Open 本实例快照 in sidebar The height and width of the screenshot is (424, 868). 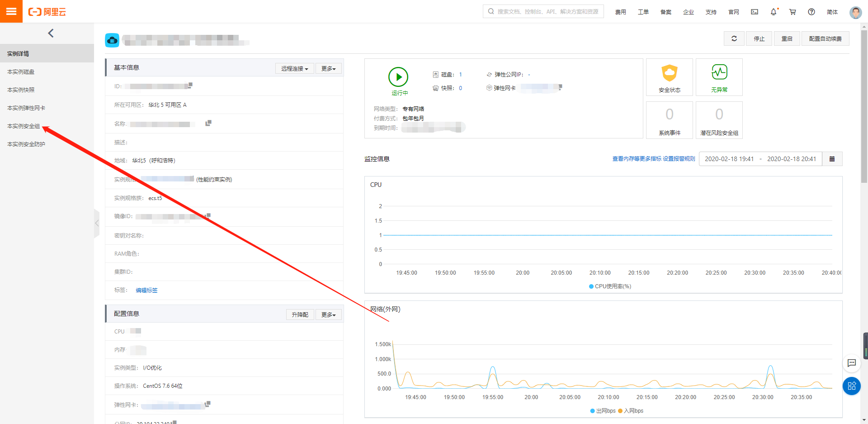pyautogui.click(x=47, y=90)
